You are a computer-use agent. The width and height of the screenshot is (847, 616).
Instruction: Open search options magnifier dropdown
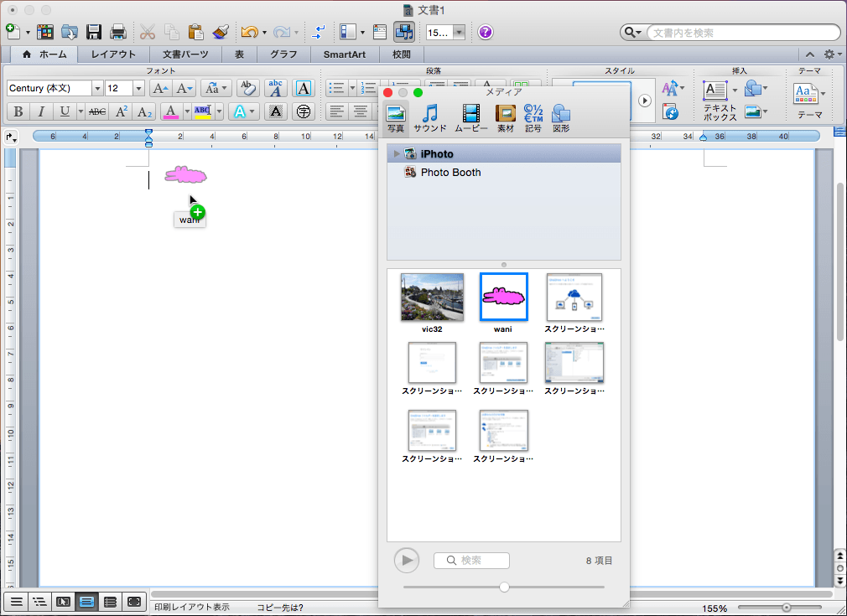[x=632, y=33]
